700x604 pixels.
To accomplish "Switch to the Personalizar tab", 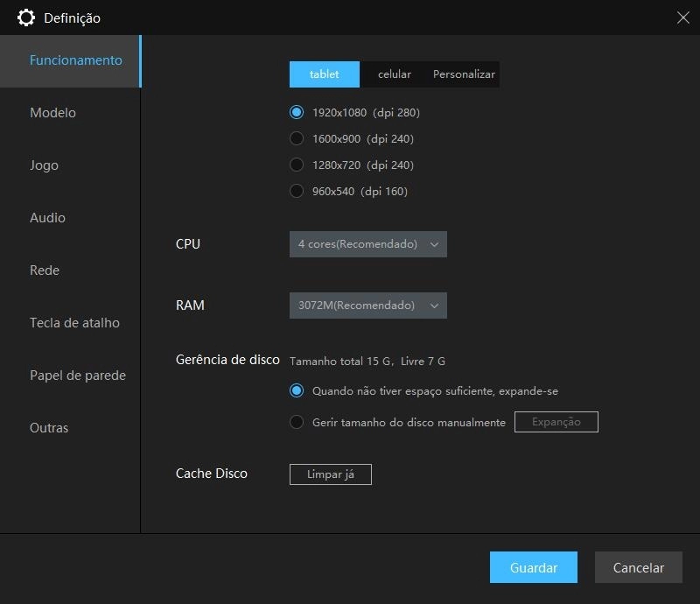I will pos(461,74).
